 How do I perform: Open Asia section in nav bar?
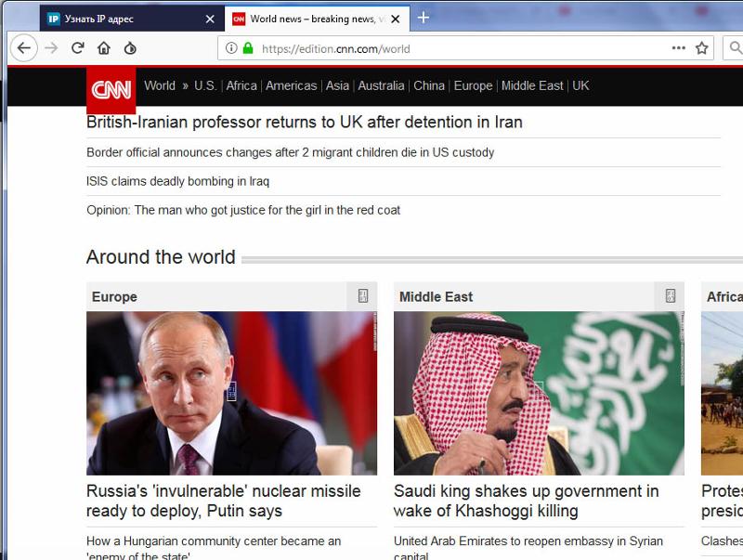[337, 85]
